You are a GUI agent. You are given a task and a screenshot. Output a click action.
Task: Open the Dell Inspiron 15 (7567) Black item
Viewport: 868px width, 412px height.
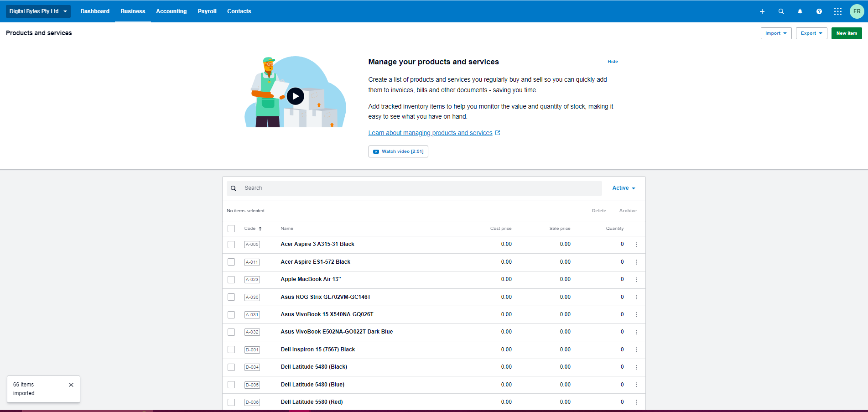(317, 349)
